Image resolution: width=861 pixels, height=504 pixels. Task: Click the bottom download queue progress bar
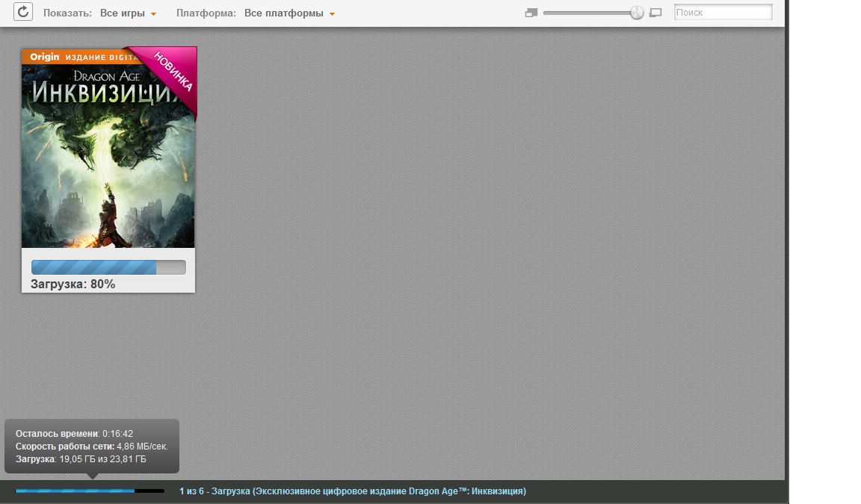tap(90, 491)
